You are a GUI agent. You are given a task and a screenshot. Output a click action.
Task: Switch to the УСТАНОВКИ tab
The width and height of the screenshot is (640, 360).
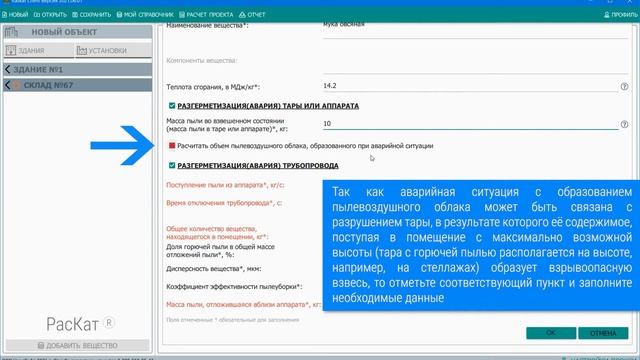pos(113,50)
